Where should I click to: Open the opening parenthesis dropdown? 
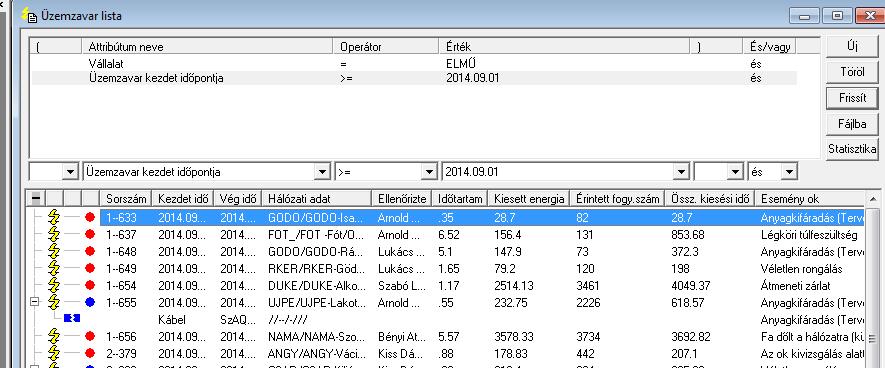(x=71, y=172)
